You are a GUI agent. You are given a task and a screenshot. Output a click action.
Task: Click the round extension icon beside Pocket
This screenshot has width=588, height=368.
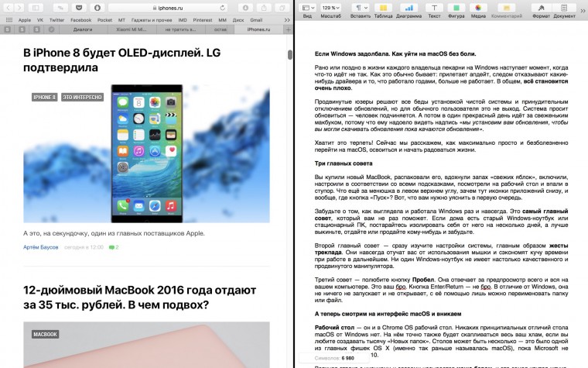(x=97, y=8)
